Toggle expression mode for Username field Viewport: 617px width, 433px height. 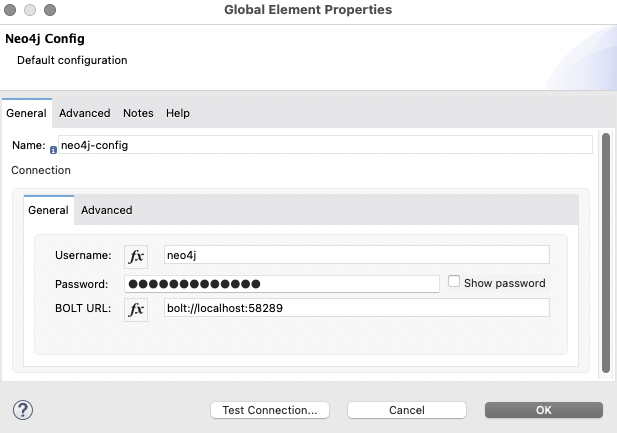tap(136, 257)
